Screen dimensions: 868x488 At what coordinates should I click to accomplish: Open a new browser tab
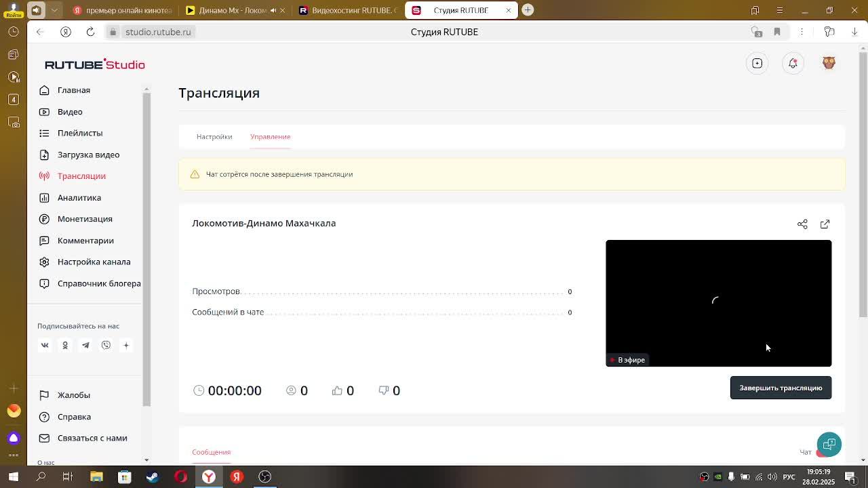tap(528, 10)
